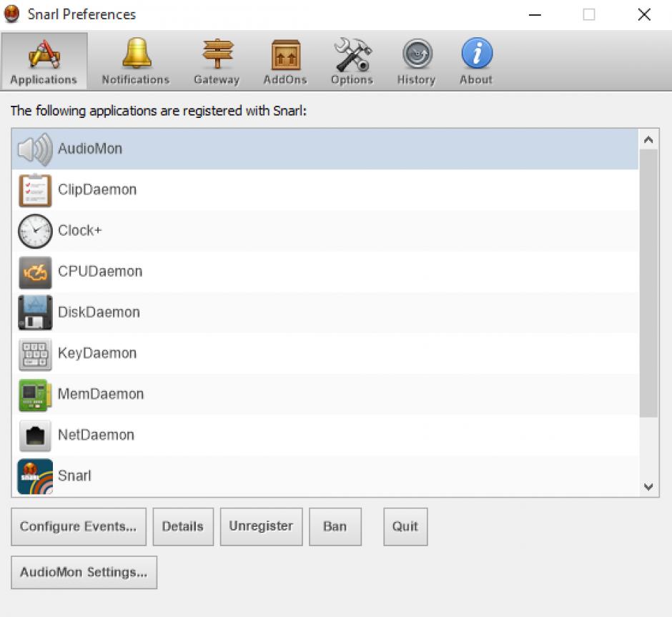Screen dimensions: 672x617
Task: Minimize the Snarl Preferences window
Action: (x=535, y=14)
